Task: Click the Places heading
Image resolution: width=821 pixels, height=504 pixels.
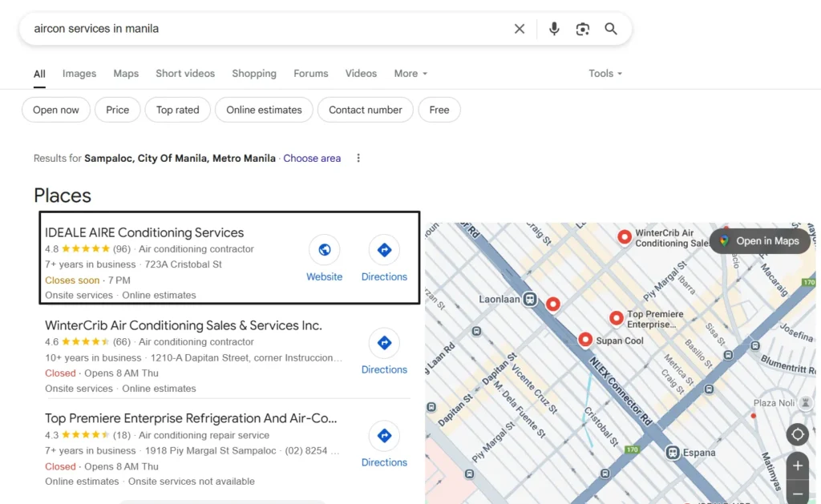Action: [63, 196]
